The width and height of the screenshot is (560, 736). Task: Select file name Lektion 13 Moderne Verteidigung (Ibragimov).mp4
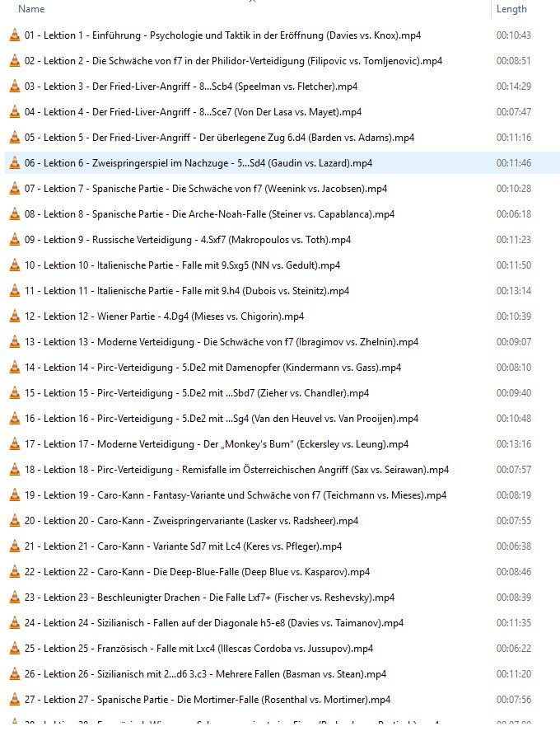[x=222, y=342]
